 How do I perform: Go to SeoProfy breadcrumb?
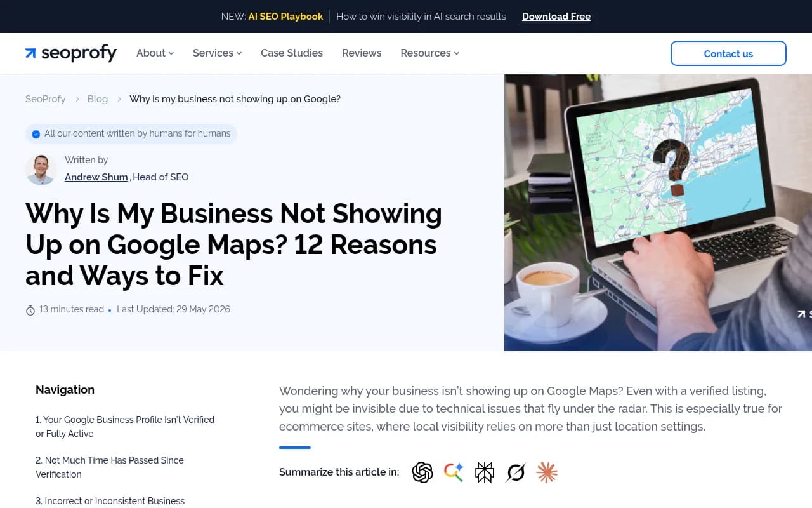pos(46,99)
